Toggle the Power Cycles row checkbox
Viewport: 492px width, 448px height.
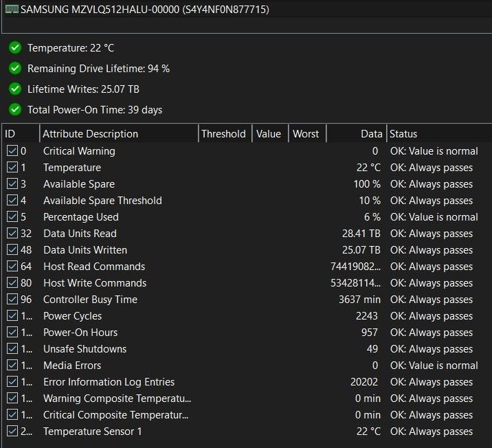point(12,315)
